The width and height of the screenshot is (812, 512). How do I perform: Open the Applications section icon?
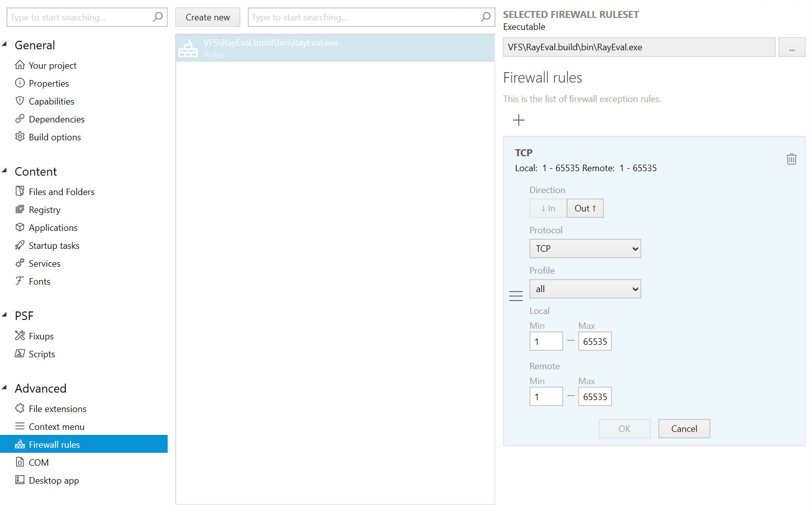19,227
